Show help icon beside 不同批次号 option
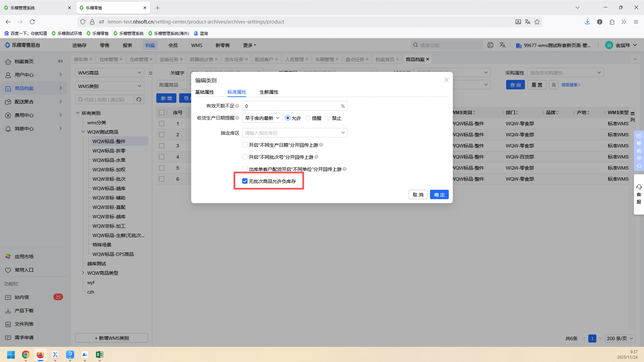This screenshot has width=644, height=362. 316,157
